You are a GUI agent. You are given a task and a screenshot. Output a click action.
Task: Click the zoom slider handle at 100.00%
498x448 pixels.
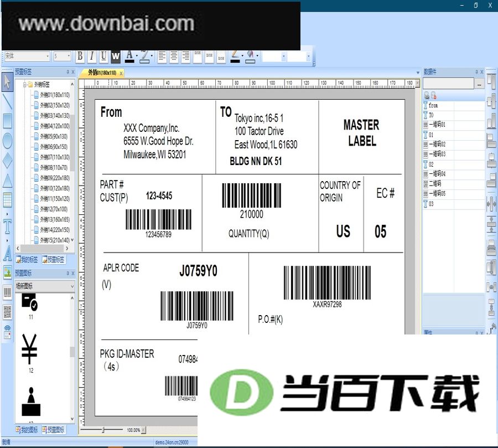click(103, 430)
